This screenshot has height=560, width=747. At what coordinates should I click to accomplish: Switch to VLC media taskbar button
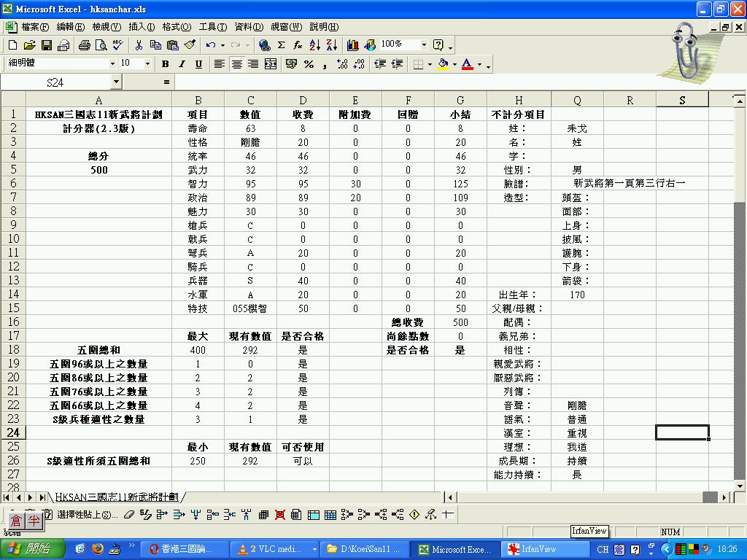pos(275,549)
